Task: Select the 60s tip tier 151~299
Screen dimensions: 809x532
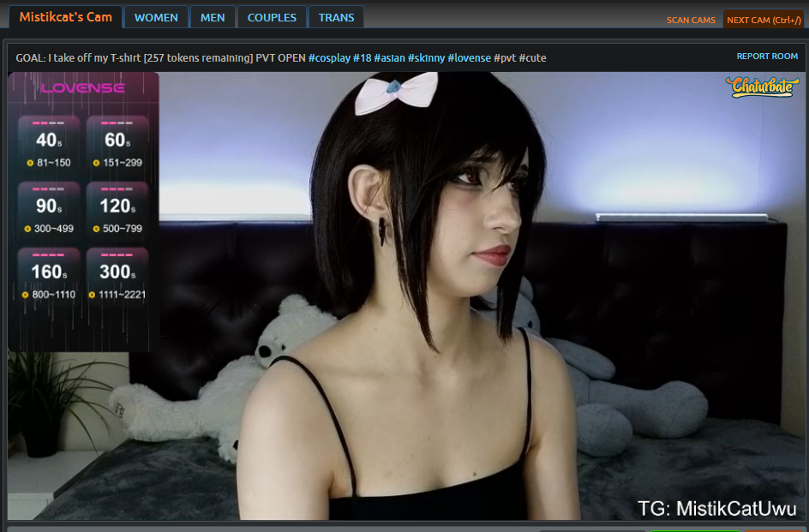Action: click(117, 144)
